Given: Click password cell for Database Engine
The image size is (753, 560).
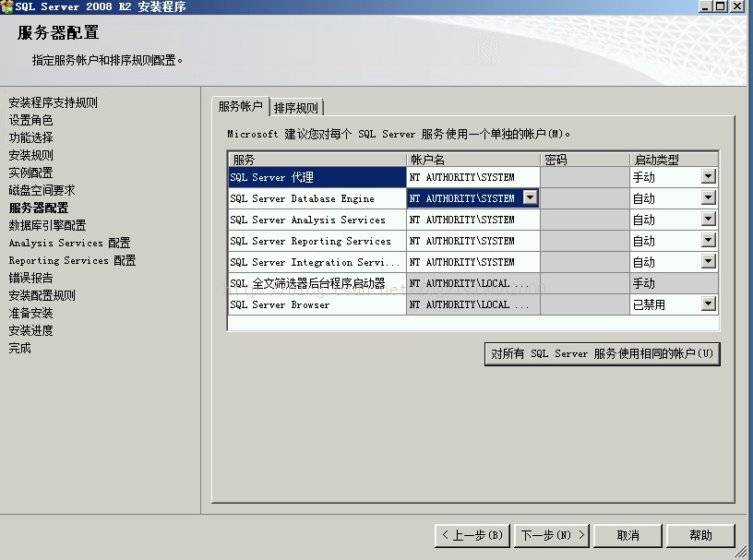Looking at the screenshot, I should (585, 198).
